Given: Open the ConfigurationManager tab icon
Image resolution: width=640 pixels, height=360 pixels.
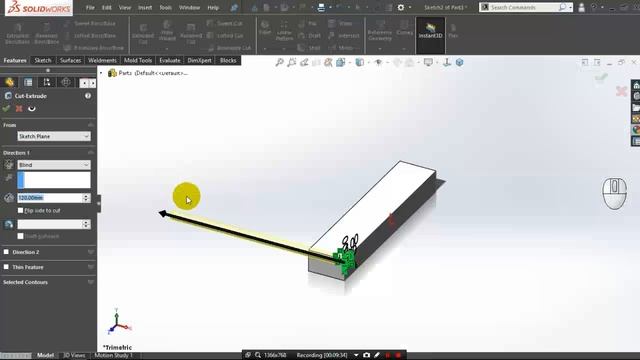Looking at the screenshot, I should pos(47,82).
